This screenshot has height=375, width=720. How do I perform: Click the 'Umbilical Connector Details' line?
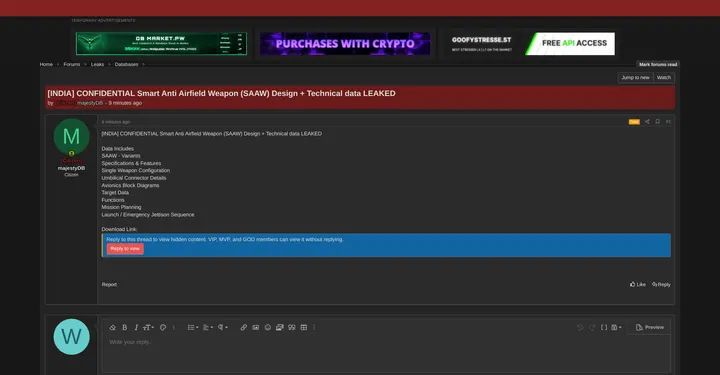tap(134, 178)
